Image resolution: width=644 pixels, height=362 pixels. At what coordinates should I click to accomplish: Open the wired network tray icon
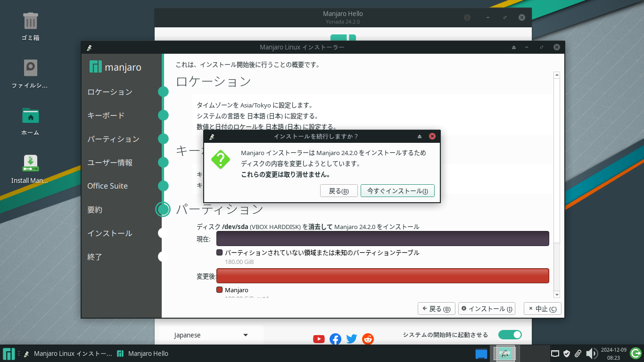click(555, 354)
